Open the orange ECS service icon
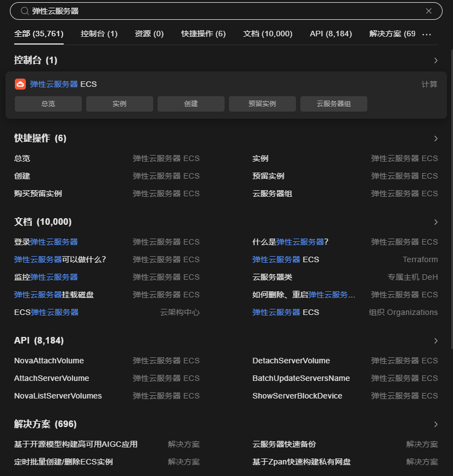The height and width of the screenshot is (476, 453). 20,84
